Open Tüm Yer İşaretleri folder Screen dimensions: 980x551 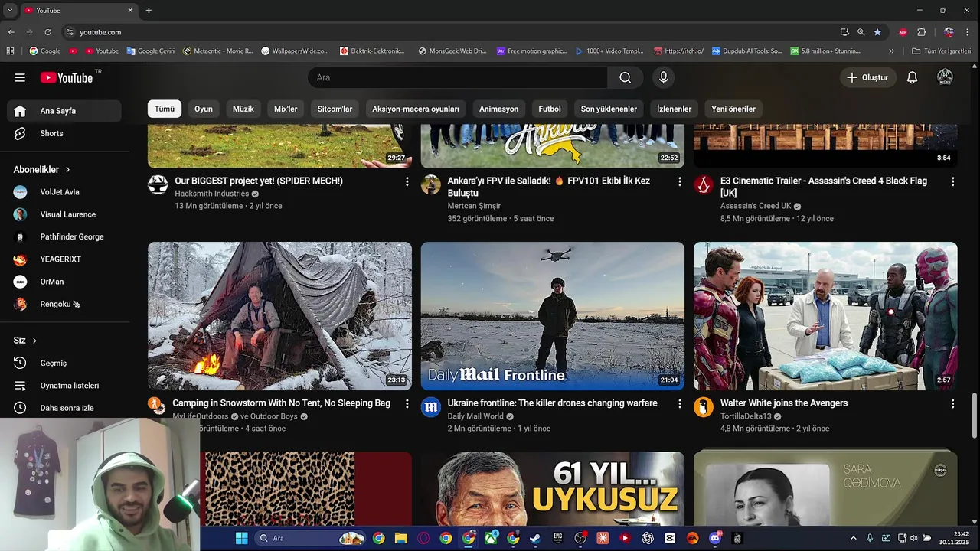(942, 51)
